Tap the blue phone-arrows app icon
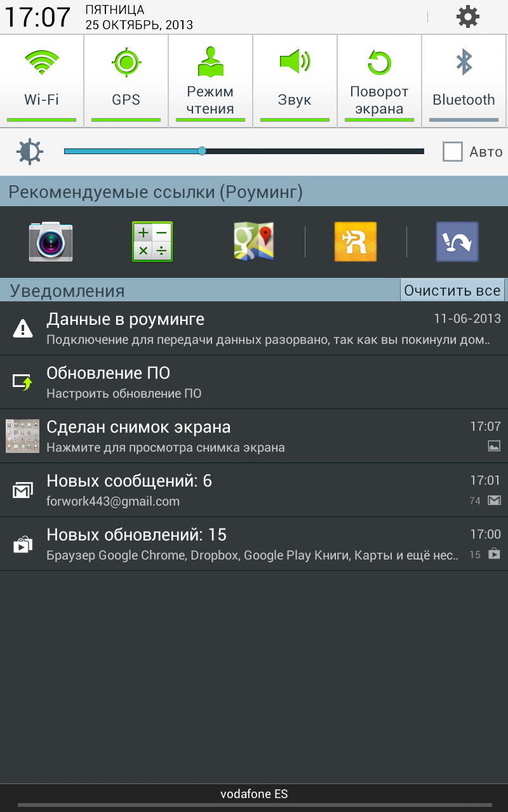The width and height of the screenshot is (508, 812). (457, 242)
